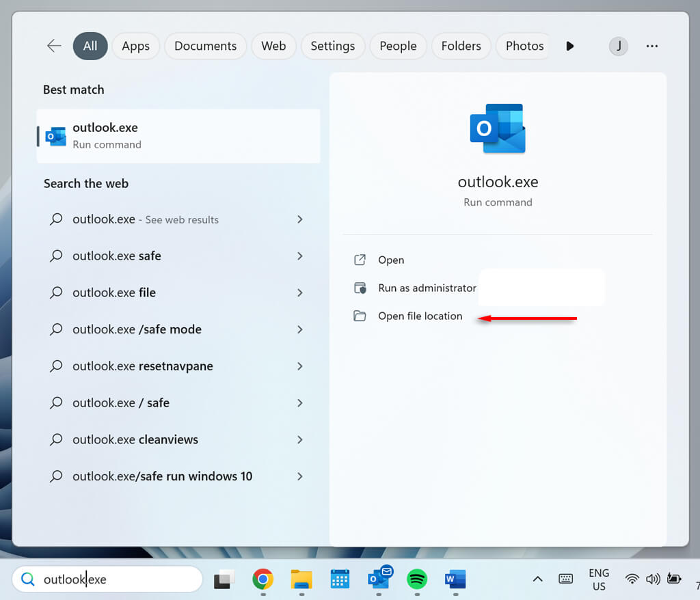
Task: Open the Calendar app from the taskbar
Action: pos(340,579)
